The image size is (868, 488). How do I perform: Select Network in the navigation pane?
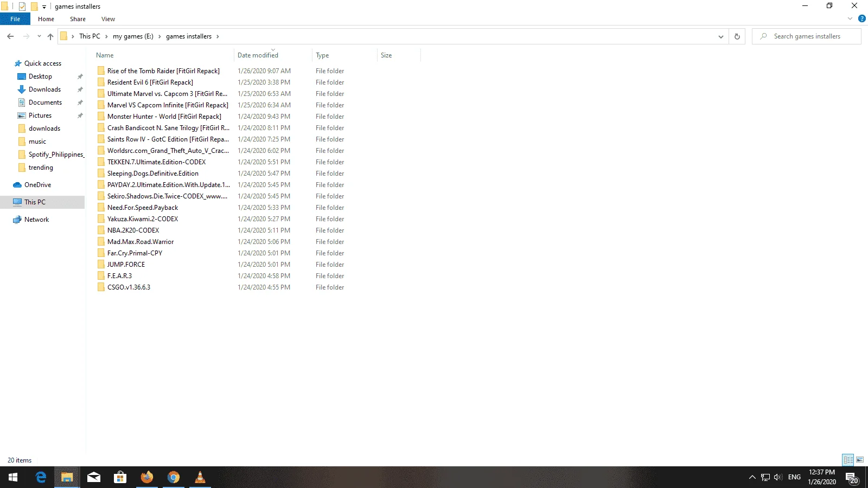pyautogui.click(x=36, y=220)
